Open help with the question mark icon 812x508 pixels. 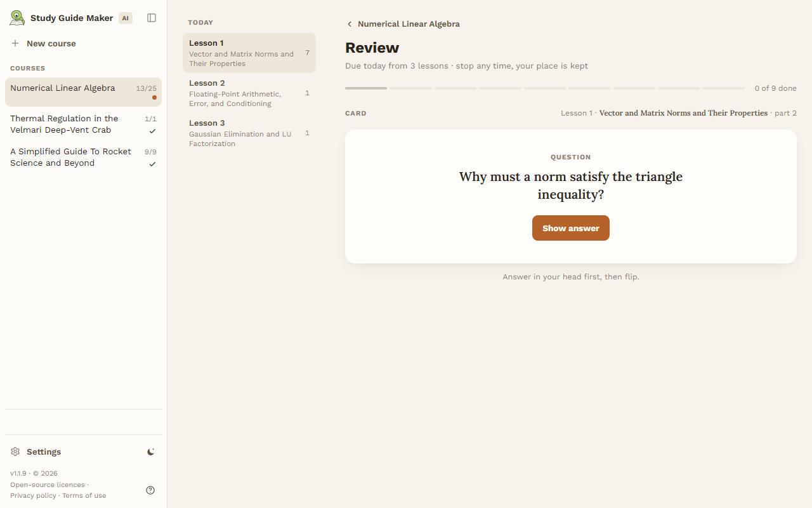150,490
